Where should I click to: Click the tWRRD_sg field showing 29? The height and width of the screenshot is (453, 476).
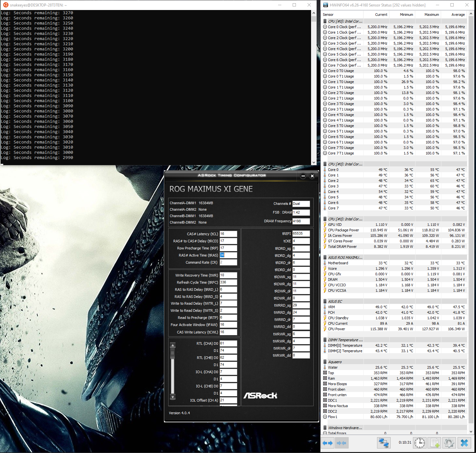[x=301, y=305]
